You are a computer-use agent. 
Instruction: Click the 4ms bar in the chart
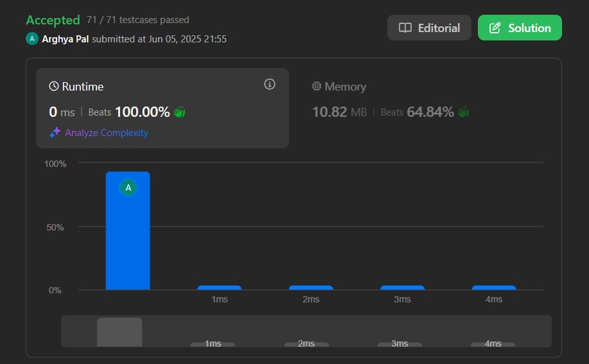click(494, 288)
